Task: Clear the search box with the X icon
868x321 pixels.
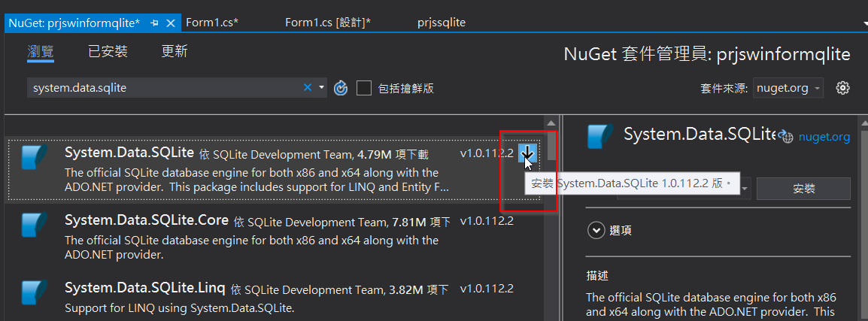Action: pyautogui.click(x=308, y=88)
